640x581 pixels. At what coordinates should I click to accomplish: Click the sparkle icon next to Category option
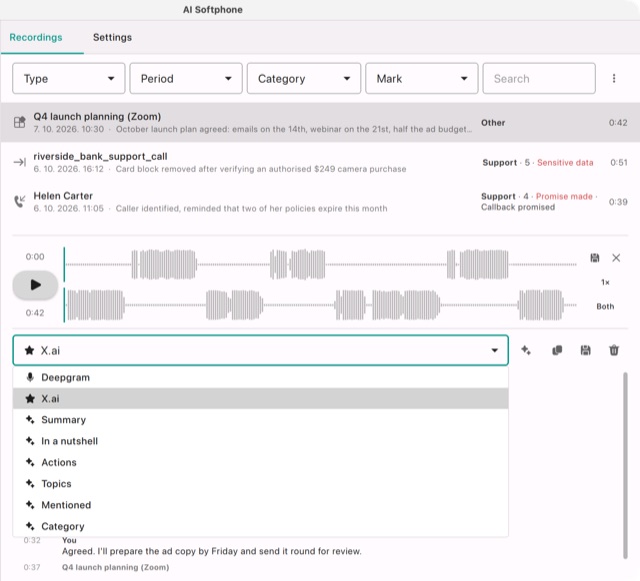[30, 525]
